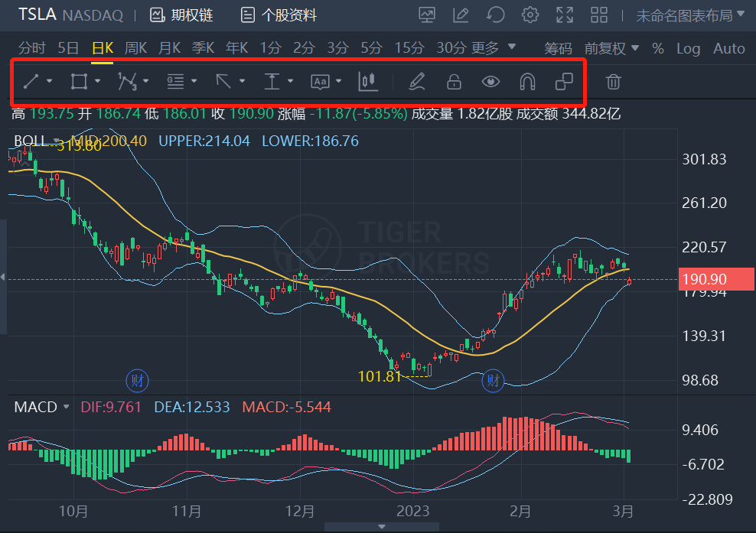Expand line tool options arrow

tap(49, 82)
